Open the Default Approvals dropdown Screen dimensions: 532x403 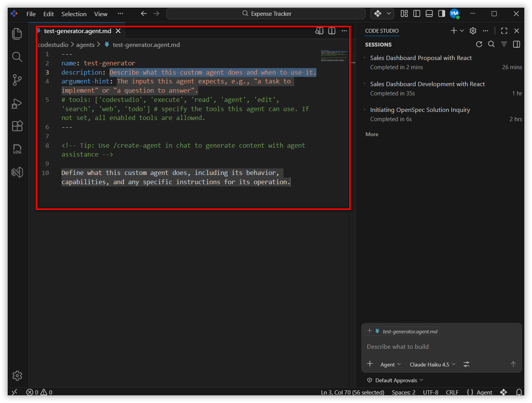(x=395, y=380)
